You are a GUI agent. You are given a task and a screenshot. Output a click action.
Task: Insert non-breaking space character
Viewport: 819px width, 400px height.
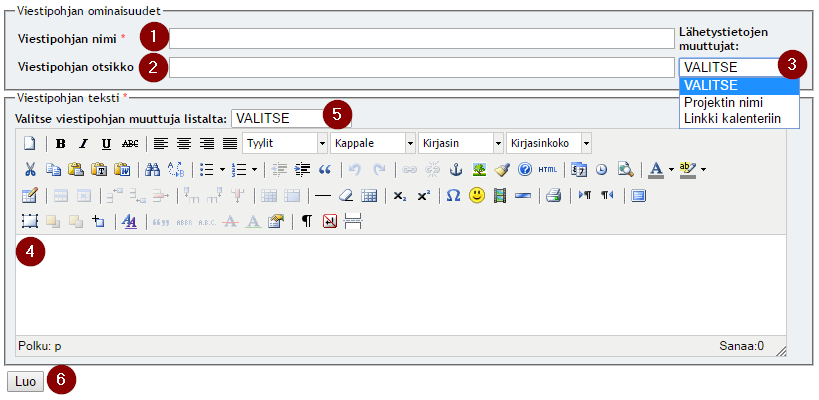pyautogui.click(x=330, y=221)
